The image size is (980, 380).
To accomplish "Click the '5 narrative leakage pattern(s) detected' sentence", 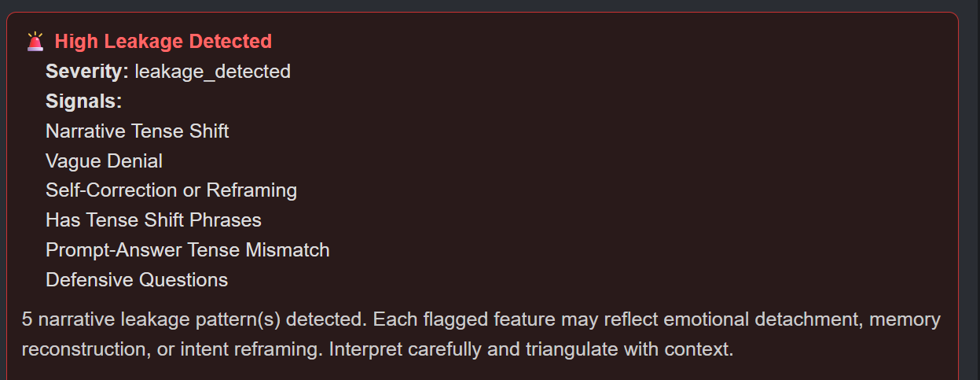I will pos(194,320).
